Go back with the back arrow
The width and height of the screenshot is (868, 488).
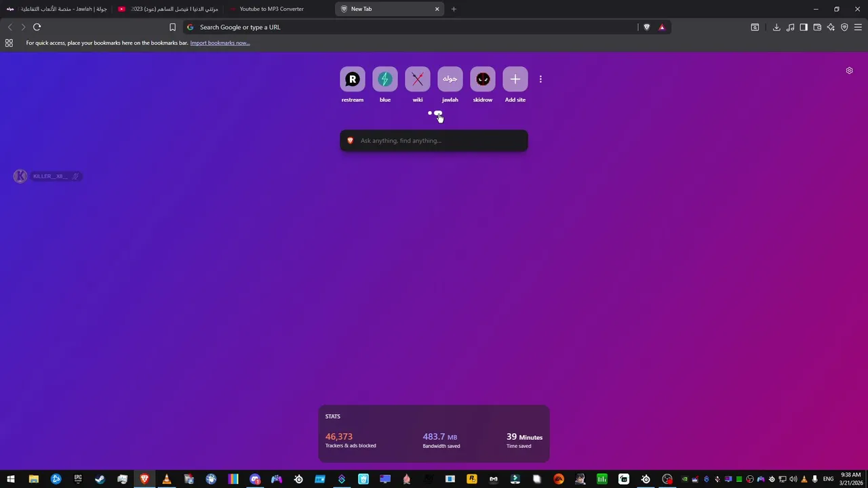[9, 27]
